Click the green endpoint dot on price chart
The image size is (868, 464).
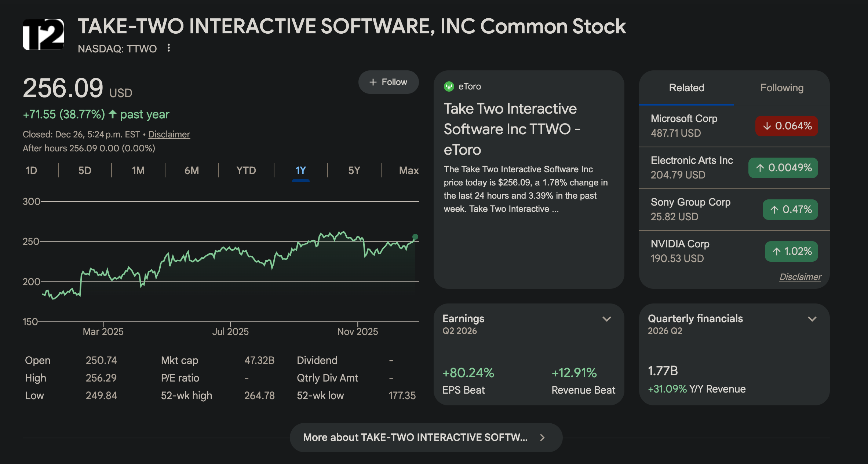pos(415,237)
